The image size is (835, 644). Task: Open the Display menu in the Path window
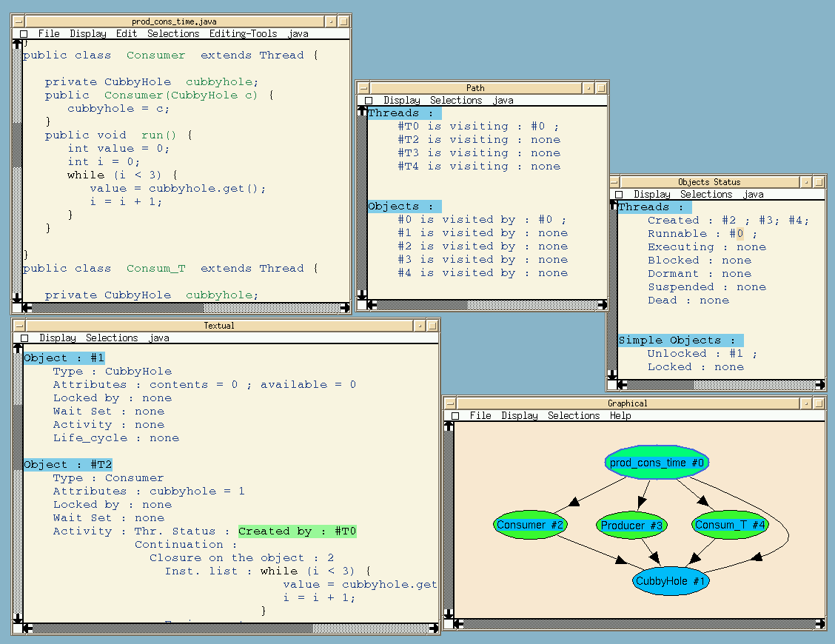coord(402,100)
